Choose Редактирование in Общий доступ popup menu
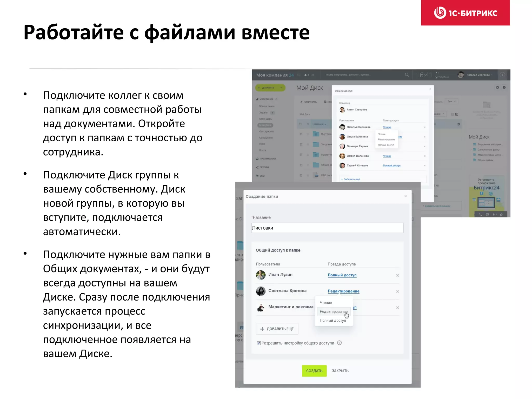The height and width of the screenshot is (399, 532). point(386,140)
